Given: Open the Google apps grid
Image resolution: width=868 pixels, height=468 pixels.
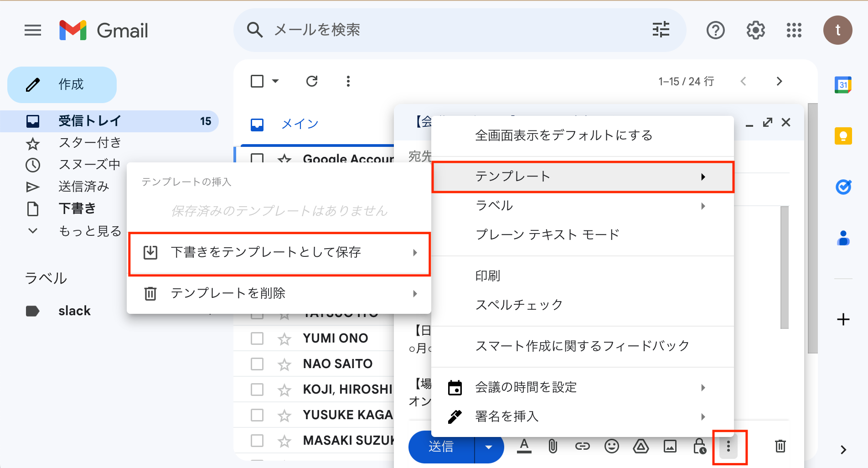Looking at the screenshot, I should click(x=794, y=31).
